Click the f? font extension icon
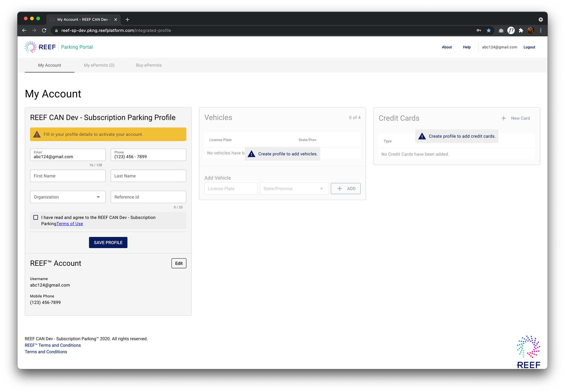Viewport: 565px width, 392px height. point(511,30)
